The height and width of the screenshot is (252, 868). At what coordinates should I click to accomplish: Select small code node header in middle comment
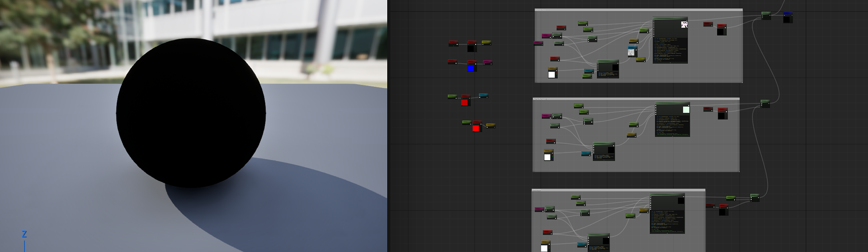(x=604, y=144)
